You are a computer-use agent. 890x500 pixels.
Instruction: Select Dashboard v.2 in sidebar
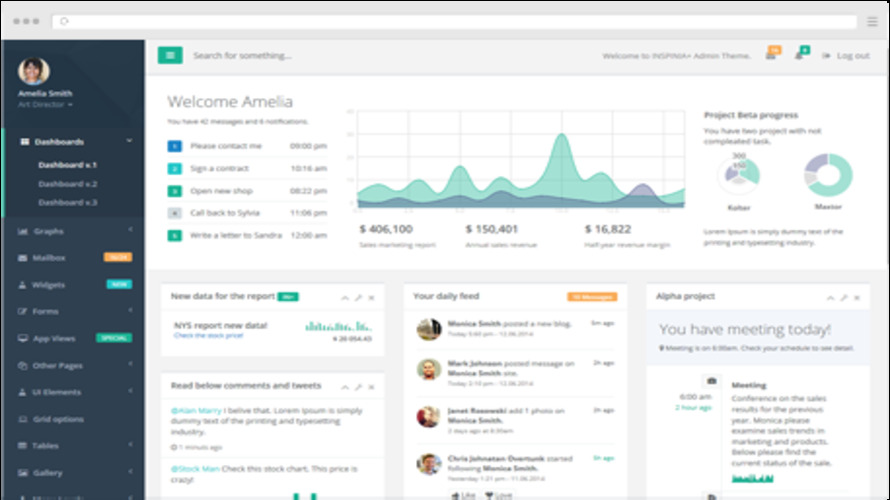click(68, 184)
